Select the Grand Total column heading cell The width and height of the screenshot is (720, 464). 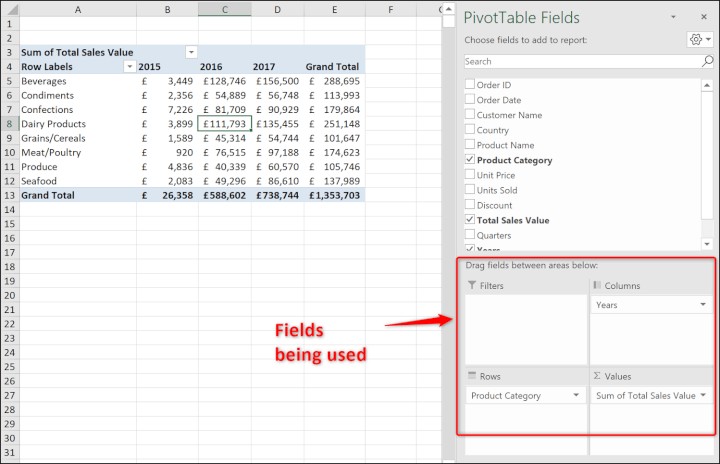pos(334,67)
